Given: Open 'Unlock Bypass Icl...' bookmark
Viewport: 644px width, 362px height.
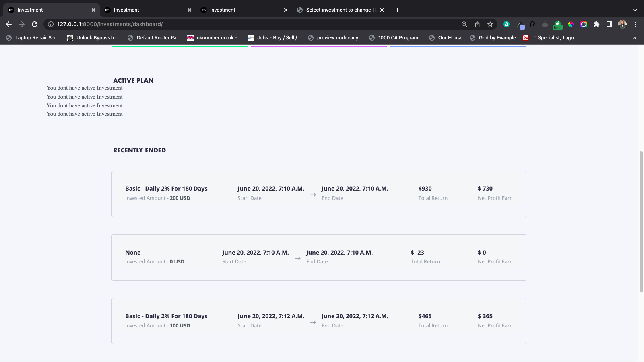Looking at the screenshot, I should (x=94, y=38).
